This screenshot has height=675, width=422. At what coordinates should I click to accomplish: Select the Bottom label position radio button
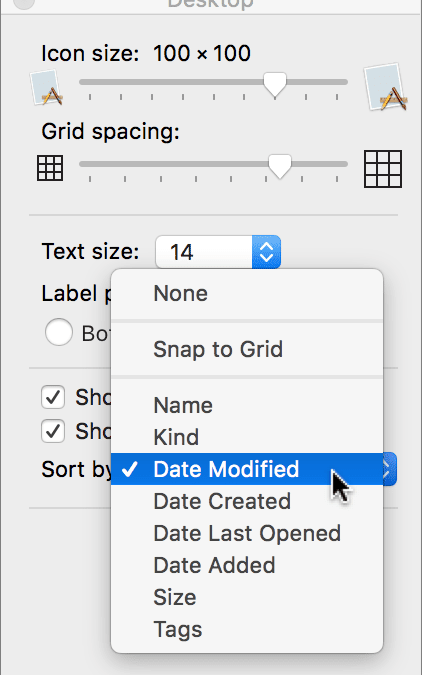pyautogui.click(x=59, y=332)
